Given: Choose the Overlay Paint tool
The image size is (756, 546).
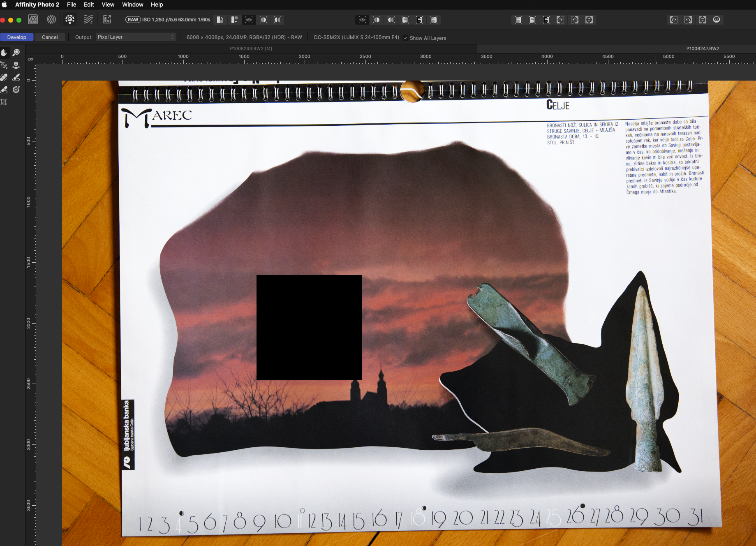Looking at the screenshot, I should [x=16, y=77].
